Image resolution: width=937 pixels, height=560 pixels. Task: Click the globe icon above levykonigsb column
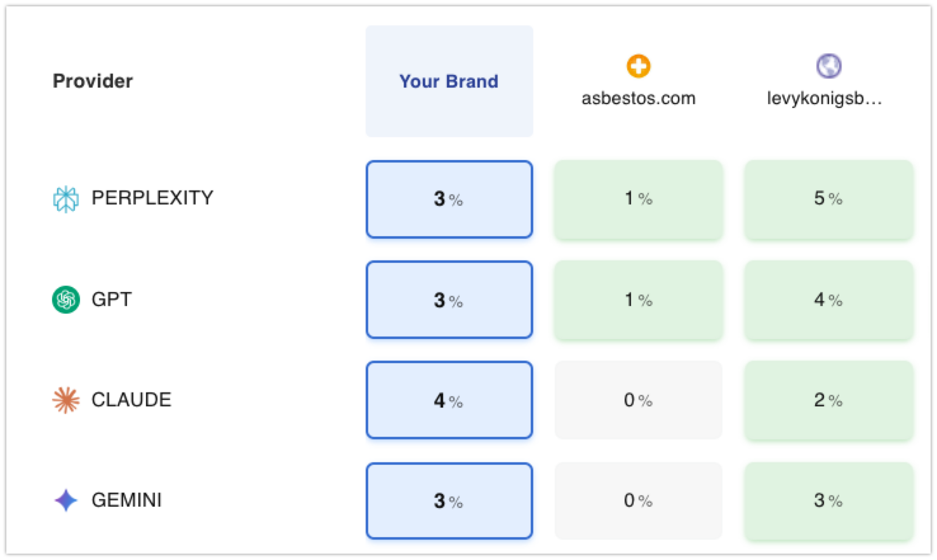829,65
